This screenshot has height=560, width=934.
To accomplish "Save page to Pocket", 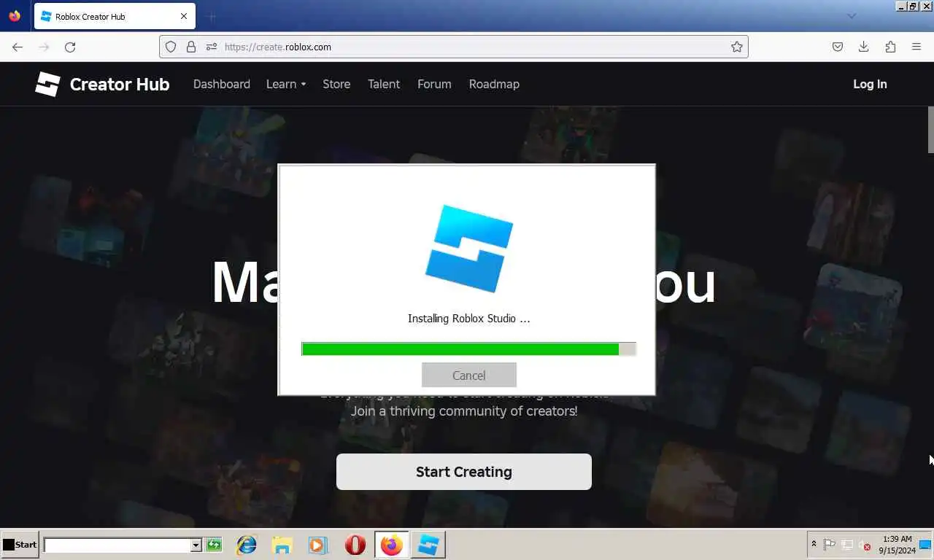I will (x=838, y=47).
